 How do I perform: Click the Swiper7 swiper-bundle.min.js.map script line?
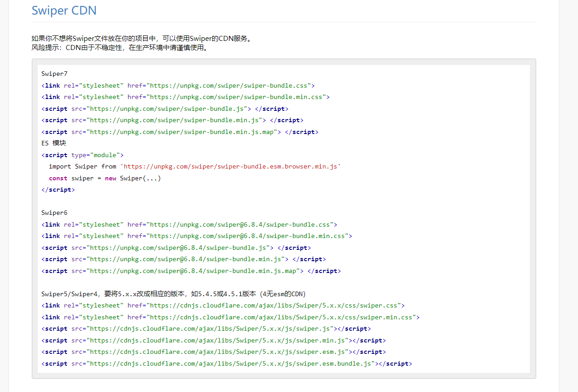tap(180, 132)
